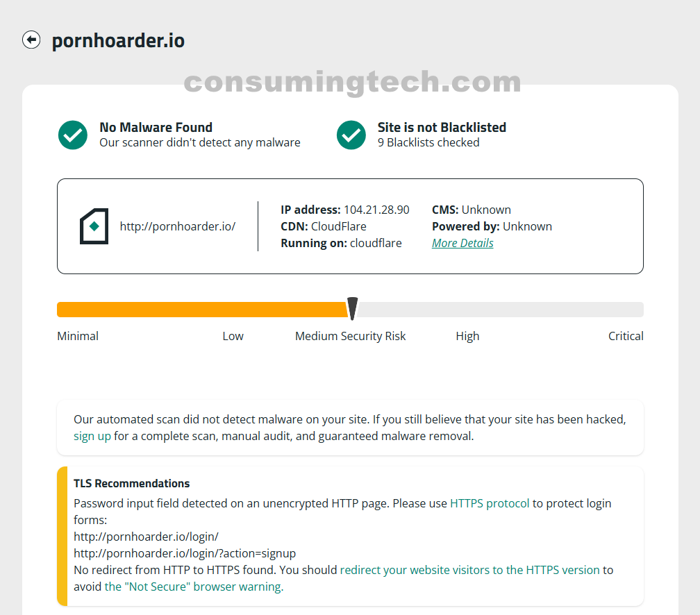Click the Critical risk label
Image resolution: width=700 pixels, height=615 pixels.
[x=626, y=336]
